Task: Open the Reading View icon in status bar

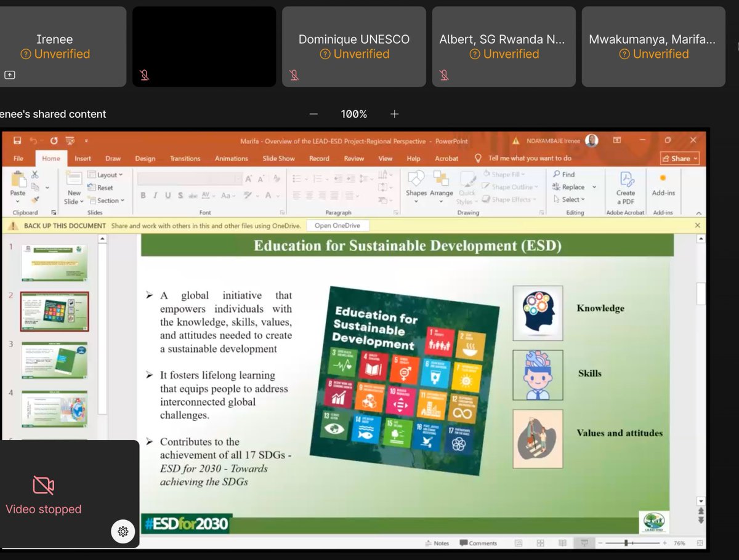Action: click(x=562, y=542)
